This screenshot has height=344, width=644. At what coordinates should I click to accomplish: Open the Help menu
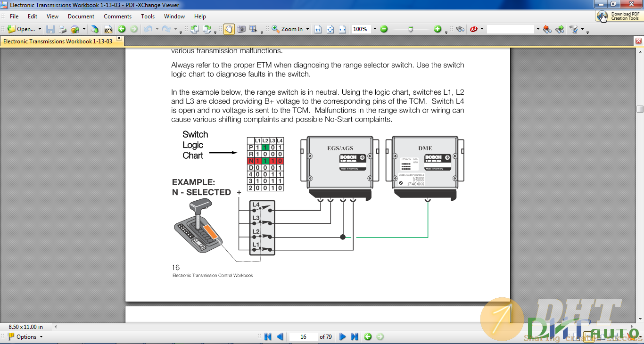click(x=200, y=16)
